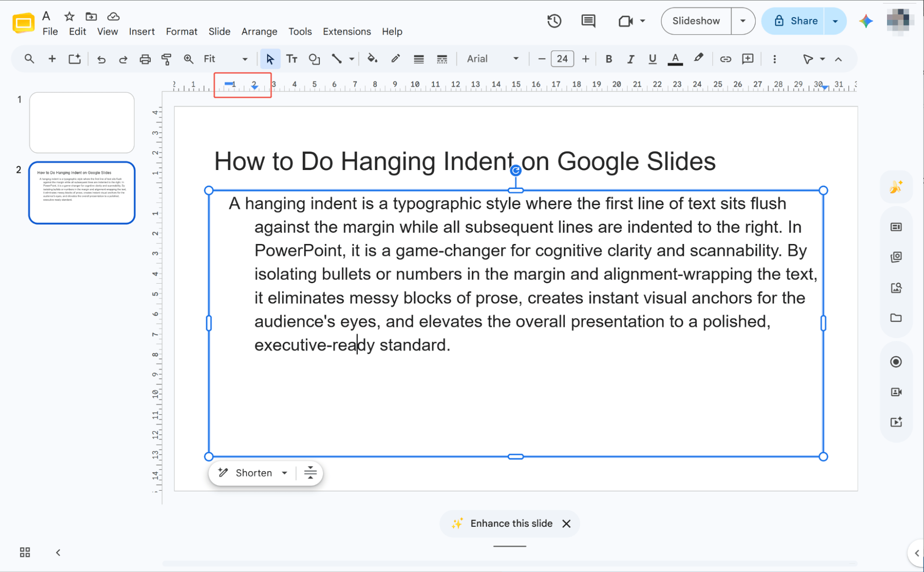Image resolution: width=924 pixels, height=572 pixels.
Task: Open the Insert menu
Action: pyautogui.click(x=141, y=31)
